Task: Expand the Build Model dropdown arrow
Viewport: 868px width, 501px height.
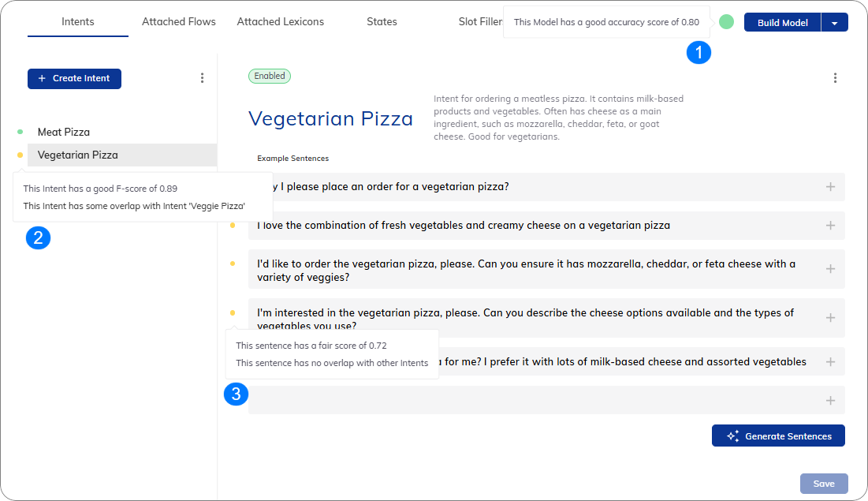Action: [834, 23]
